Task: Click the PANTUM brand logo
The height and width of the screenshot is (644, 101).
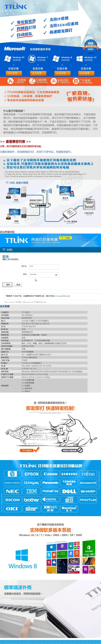Action: point(88,500)
